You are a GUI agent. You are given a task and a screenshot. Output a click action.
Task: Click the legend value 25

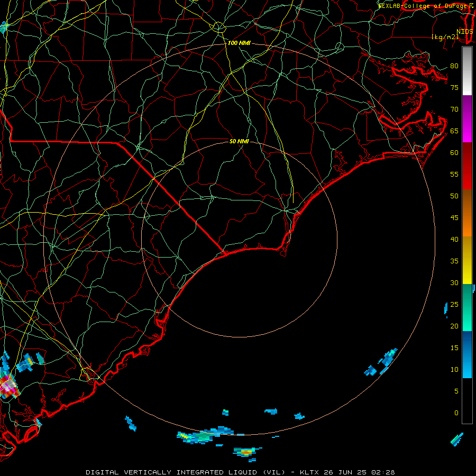454,305
